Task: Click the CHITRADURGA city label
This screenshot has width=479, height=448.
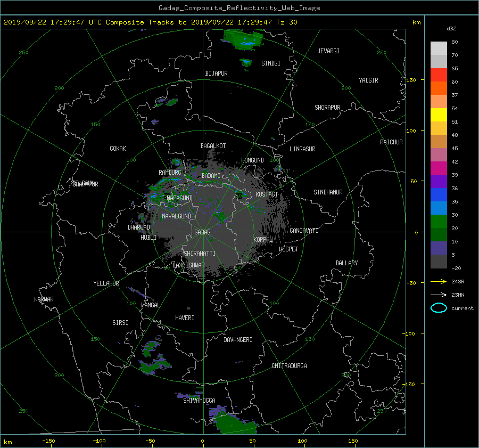Action: pos(290,366)
